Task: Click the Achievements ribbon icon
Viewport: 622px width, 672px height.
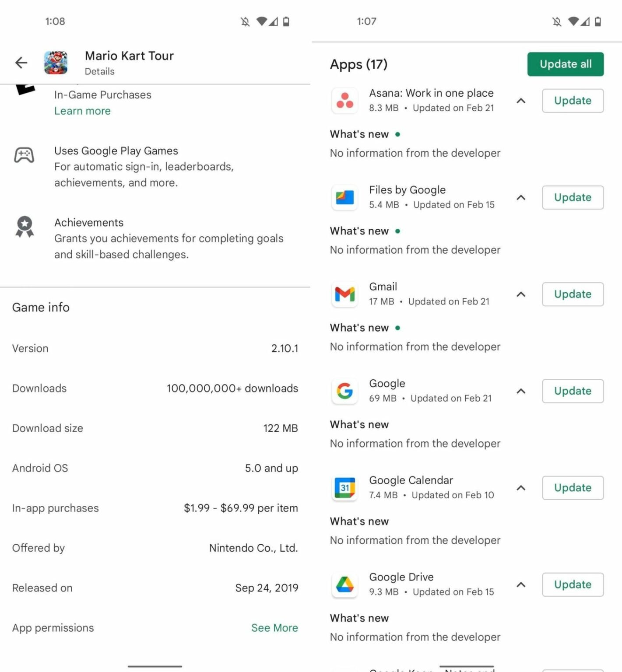Action: pyautogui.click(x=25, y=227)
